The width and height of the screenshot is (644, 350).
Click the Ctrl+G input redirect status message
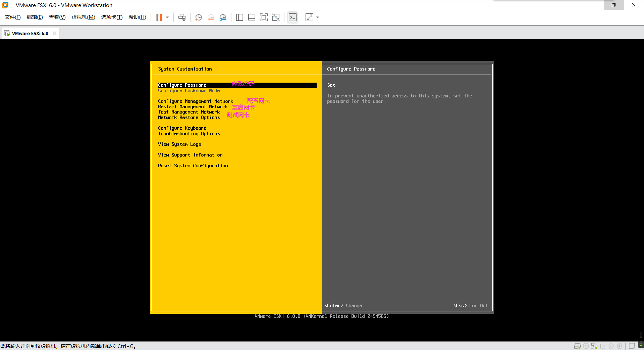pyautogui.click(x=68, y=346)
